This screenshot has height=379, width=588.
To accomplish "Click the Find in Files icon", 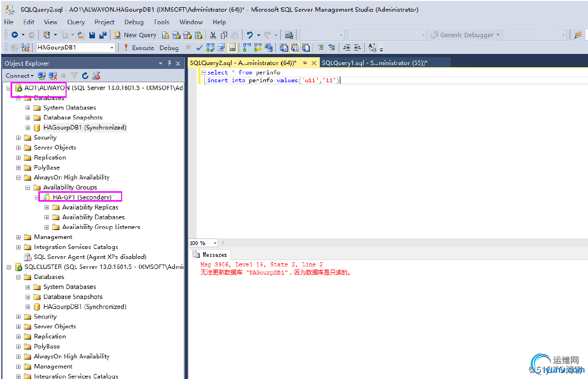I will pyautogui.click(x=577, y=35).
